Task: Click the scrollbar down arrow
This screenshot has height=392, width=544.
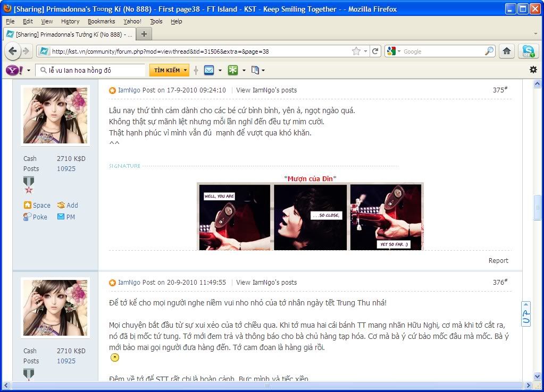Action: pos(537,376)
